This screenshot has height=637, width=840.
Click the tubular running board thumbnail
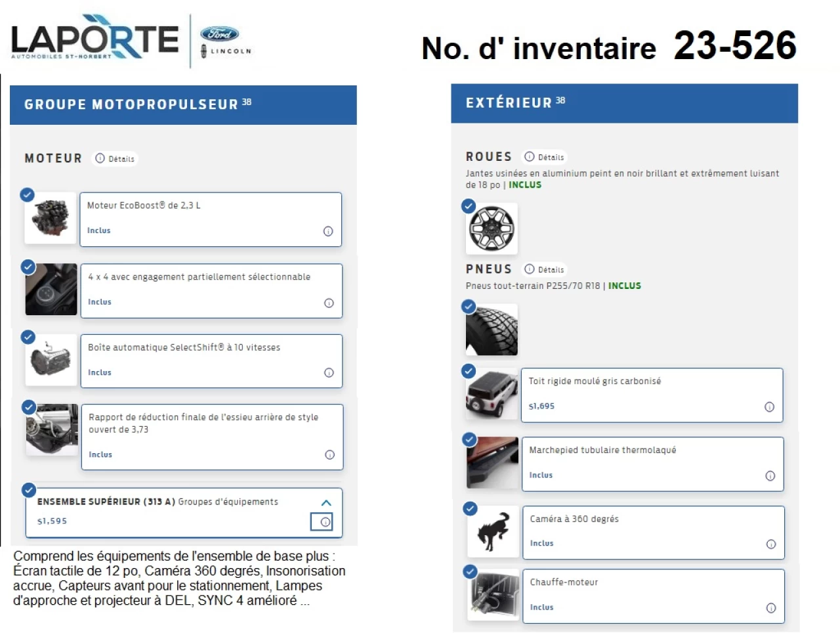pyautogui.click(x=492, y=463)
